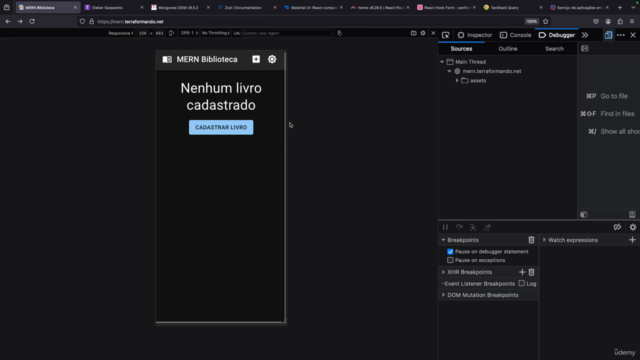Screen dimensions: 640x360
Task: Switch to the Inspector tab
Action: 475,35
